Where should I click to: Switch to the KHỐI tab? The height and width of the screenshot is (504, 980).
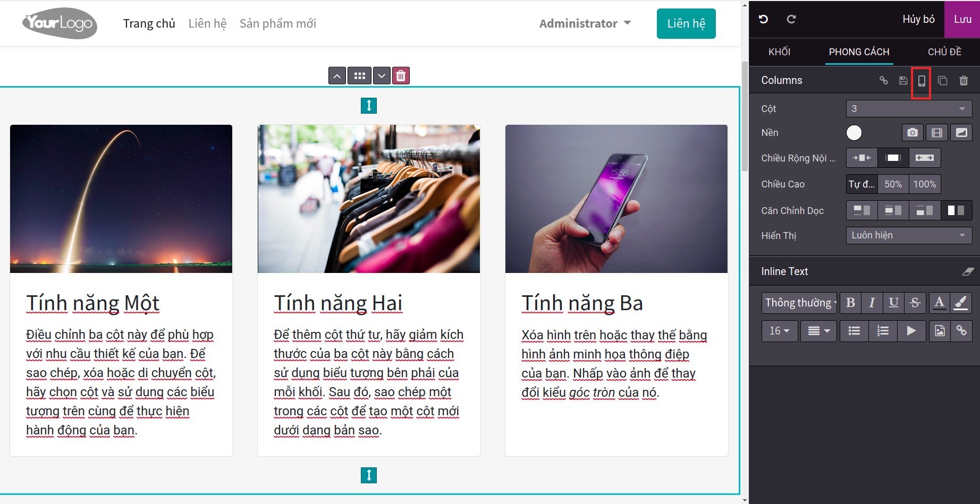[779, 52]
